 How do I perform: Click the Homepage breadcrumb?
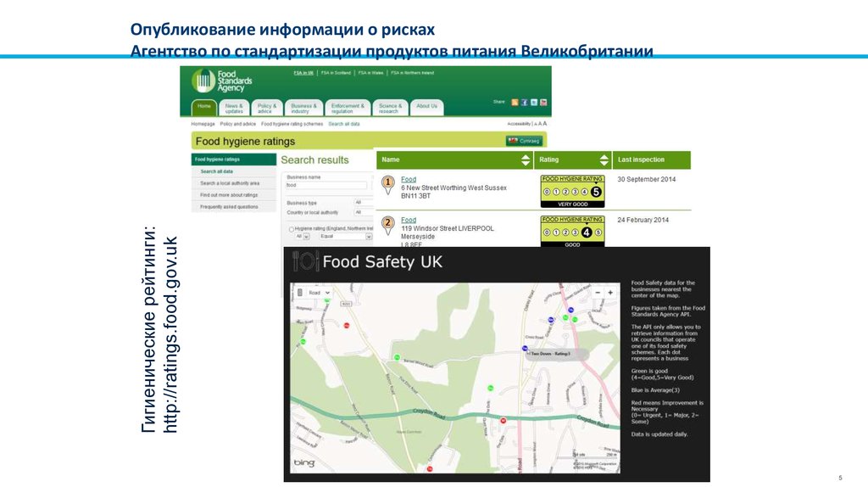(x=203, y=124)
